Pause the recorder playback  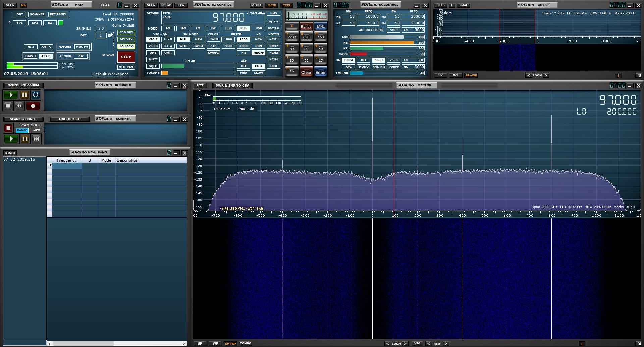(x=24, y=95)
